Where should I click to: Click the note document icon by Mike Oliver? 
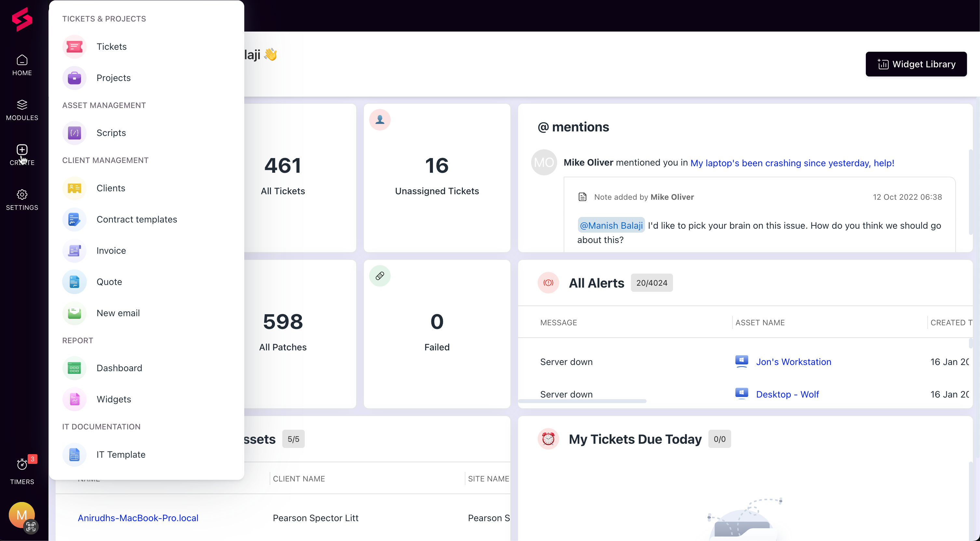point(582,197)
